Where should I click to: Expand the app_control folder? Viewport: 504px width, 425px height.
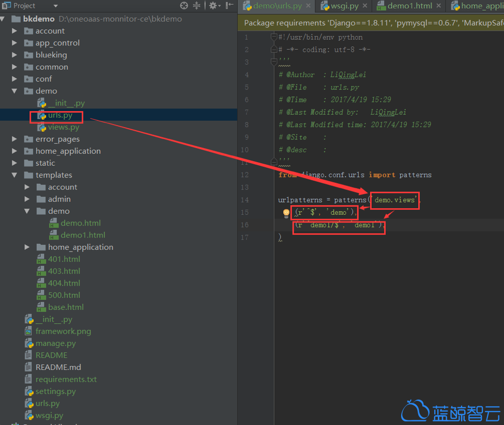click(14, 43)
